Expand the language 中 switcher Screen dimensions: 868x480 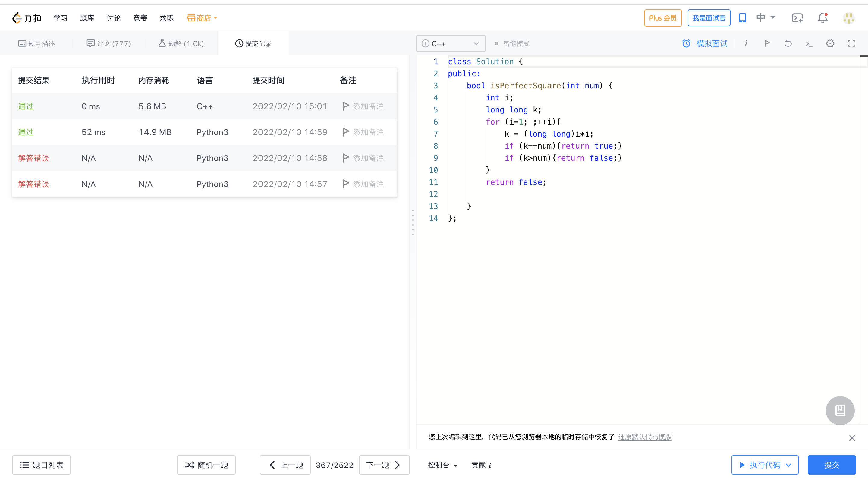tap(766, 17)
